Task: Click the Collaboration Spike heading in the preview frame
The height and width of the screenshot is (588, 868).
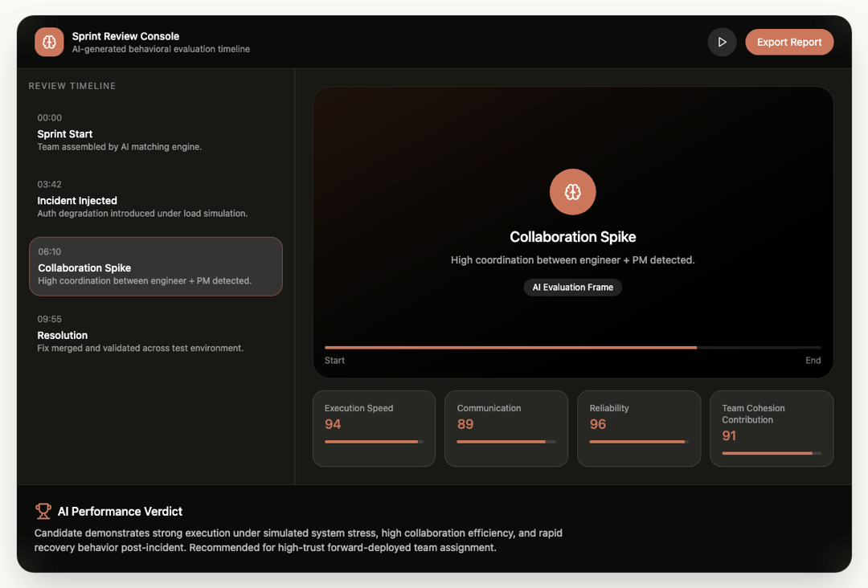Action: pos(572,237)
